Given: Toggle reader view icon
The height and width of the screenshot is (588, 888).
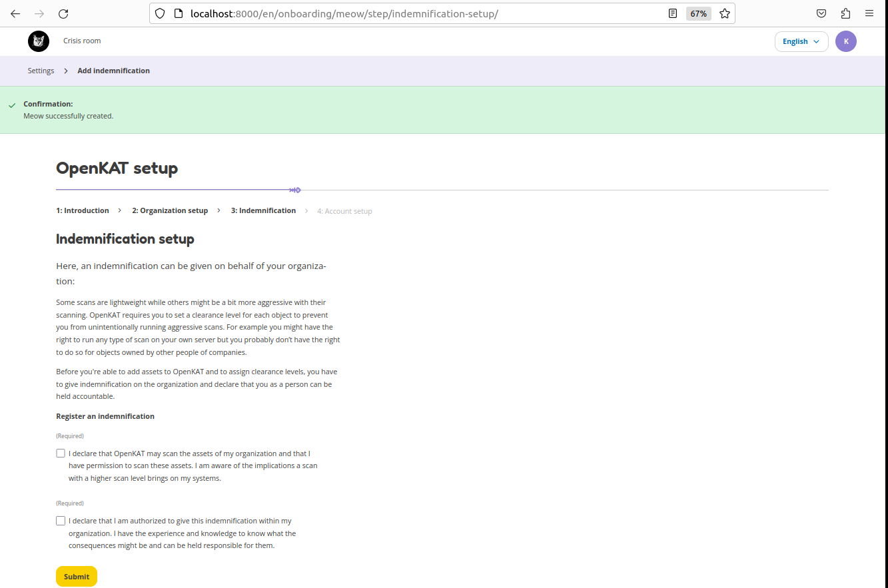Looking at the screenshot, I should point(673,13).
